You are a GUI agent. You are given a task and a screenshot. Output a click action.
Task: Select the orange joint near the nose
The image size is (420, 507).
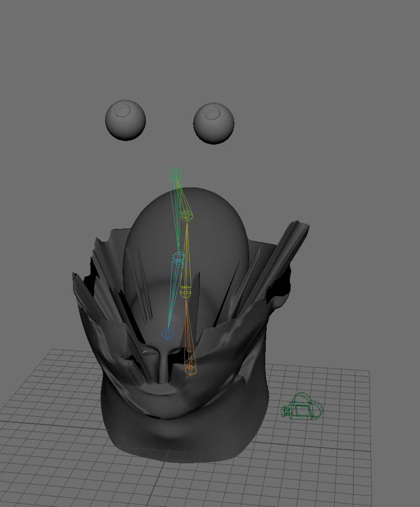(190, 369)
